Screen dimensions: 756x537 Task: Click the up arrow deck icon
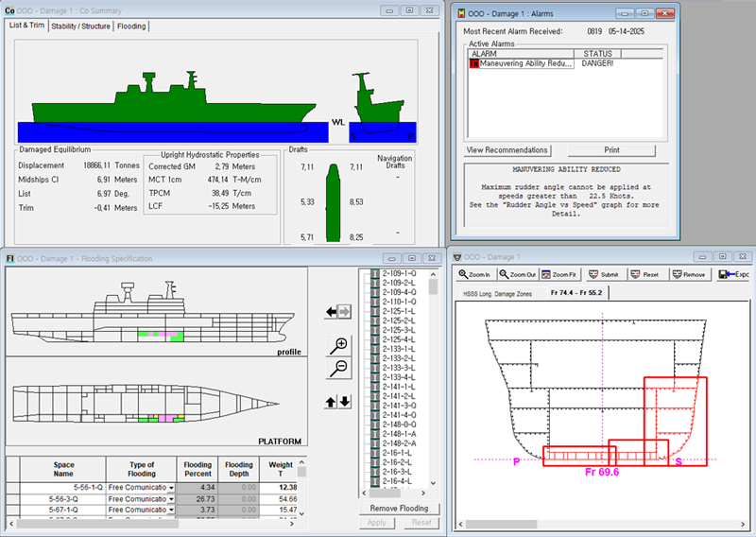coord(331,402)
